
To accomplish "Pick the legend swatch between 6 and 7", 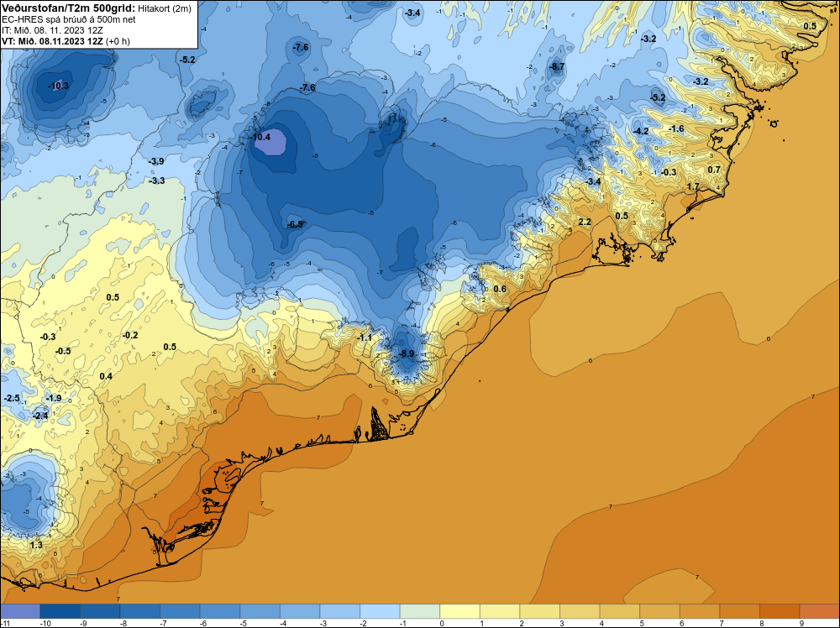I will click(x=700, y=611).
